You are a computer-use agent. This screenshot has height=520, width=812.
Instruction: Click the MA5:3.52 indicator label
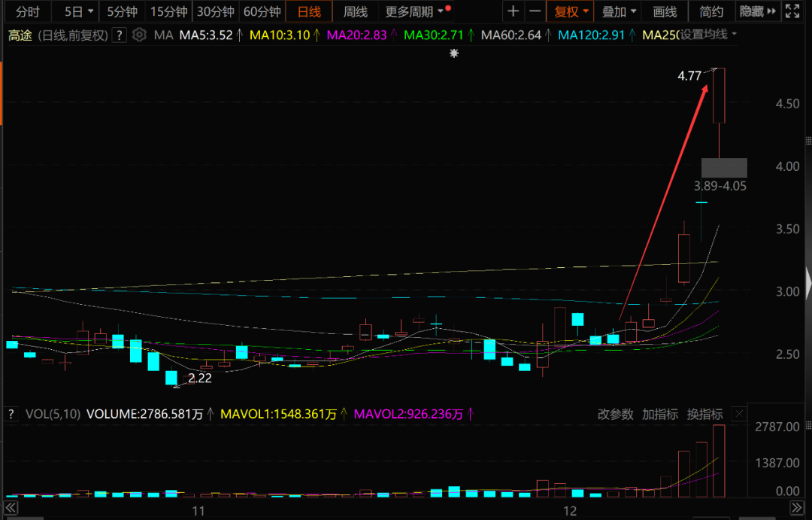(x=206, y=35)
